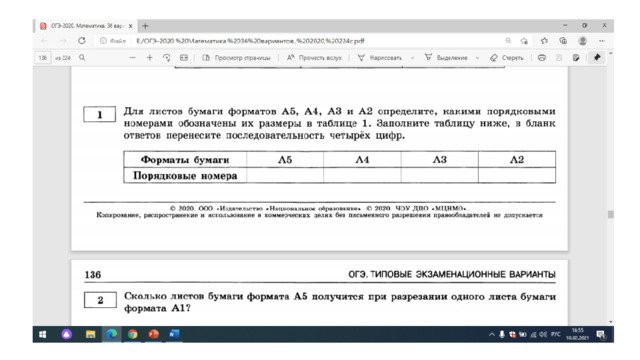The width and height of the screenshot is (640, 360).
Task: Print the PDF document
Action: click(x=542, y=58)
